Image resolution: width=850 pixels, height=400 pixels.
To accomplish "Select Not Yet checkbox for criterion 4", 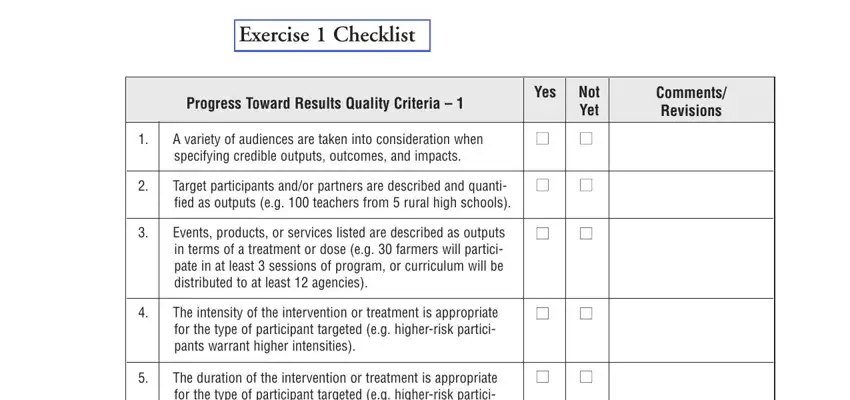I will [585, 313].
